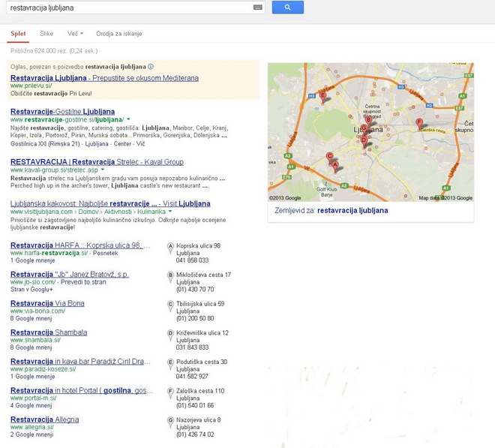
Task: Click the www.allegria.si/ URL text
Action: click(x=32, y=427)
